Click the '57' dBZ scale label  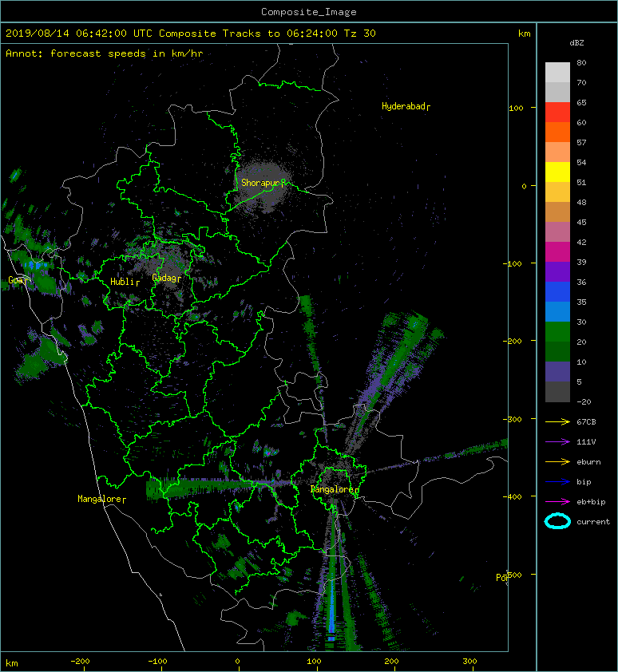[581, 142]
